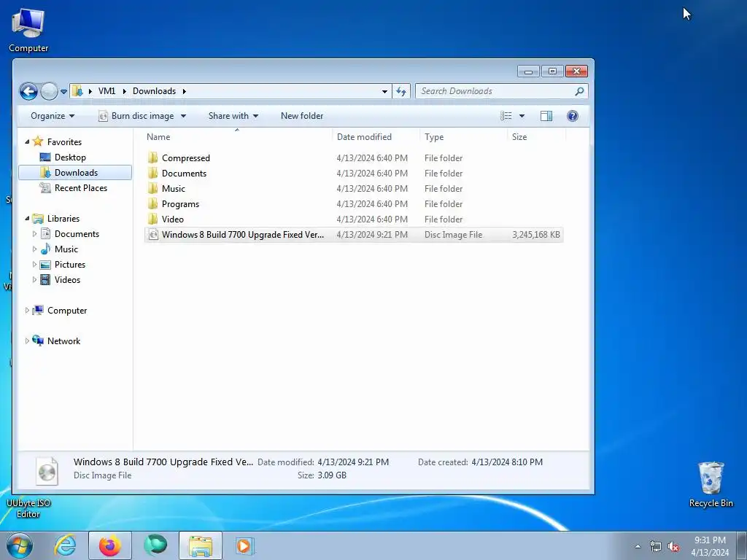Viewport: 747px width, 560px height.
Task: Collapse the Libraries tree group
Action: pyautogui.click(x=27, y=219)
